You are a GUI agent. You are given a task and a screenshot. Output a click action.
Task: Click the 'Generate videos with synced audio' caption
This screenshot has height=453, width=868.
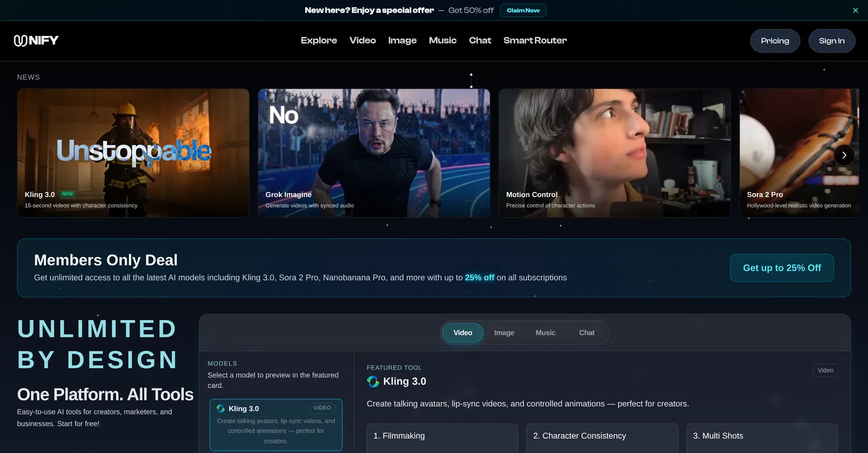[x=309, y=205]
